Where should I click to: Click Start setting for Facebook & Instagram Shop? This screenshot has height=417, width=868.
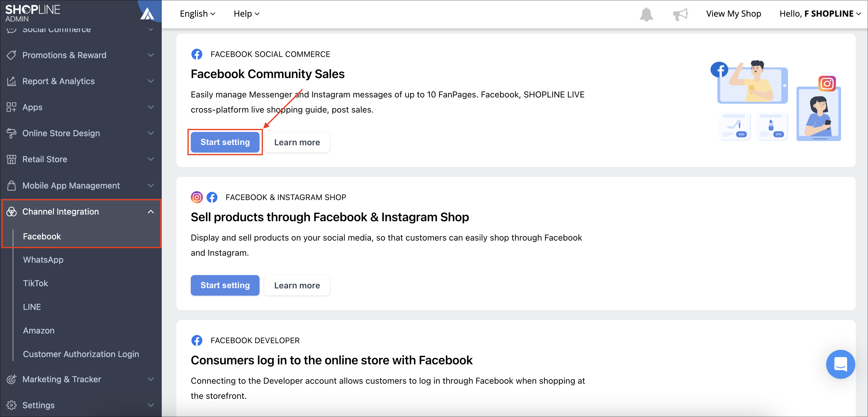click(x=225, y=285)
